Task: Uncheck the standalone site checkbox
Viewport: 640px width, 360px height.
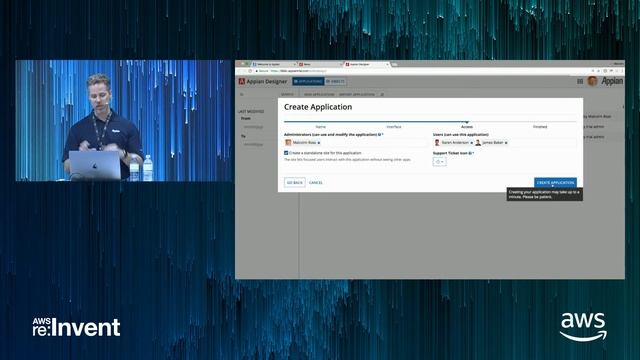Action: point(286,153)
